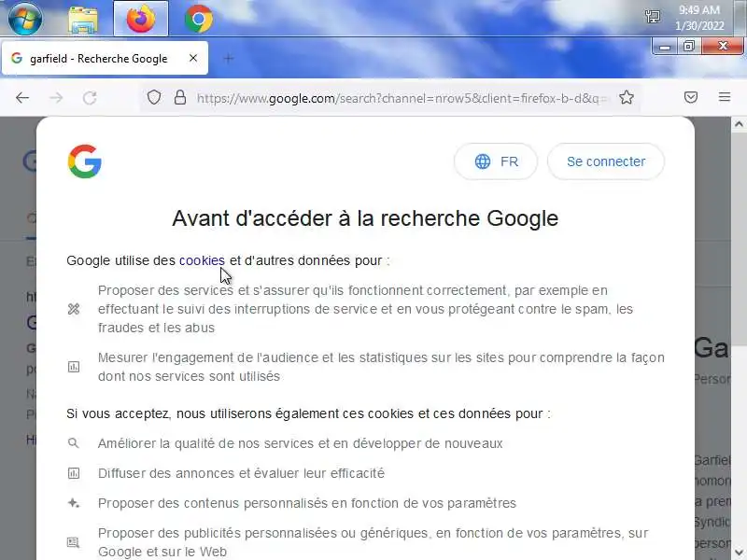Click the network icon in system tray

tap(652, 17)
